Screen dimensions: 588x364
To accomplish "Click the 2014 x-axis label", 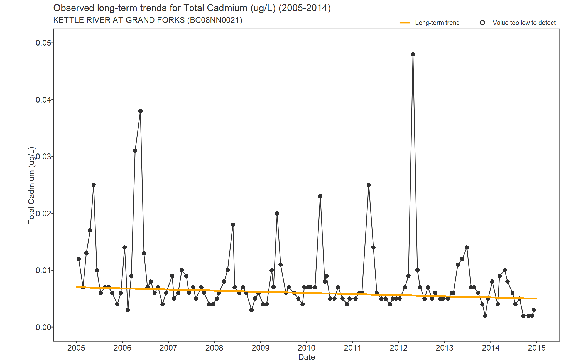I will [491, 348].
